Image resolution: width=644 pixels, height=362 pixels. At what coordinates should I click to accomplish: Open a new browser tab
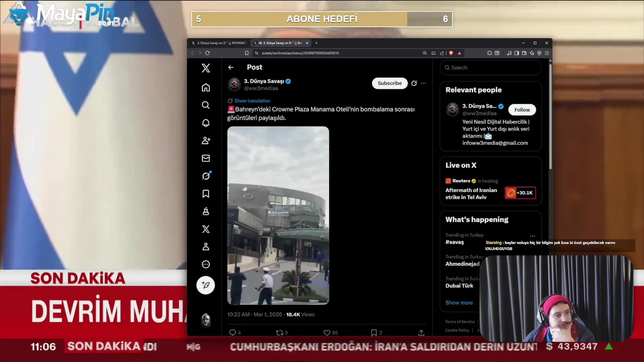[316, 43]
